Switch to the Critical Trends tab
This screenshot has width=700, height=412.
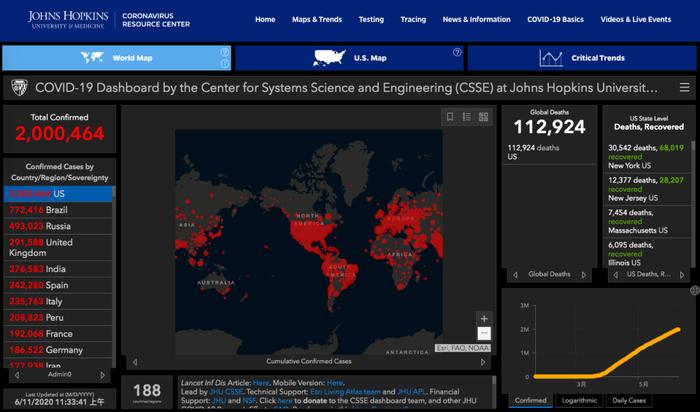pos(582,58)
